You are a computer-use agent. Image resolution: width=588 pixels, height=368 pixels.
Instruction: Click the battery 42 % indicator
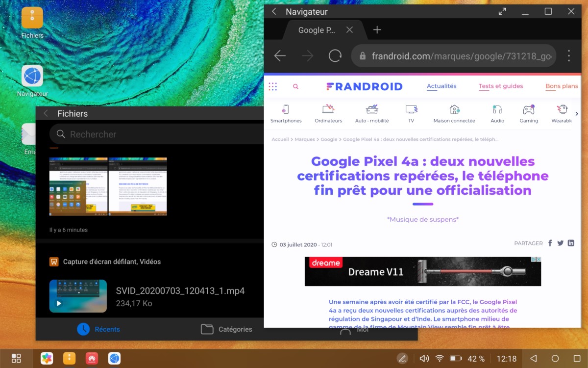(x=467, y=359)
